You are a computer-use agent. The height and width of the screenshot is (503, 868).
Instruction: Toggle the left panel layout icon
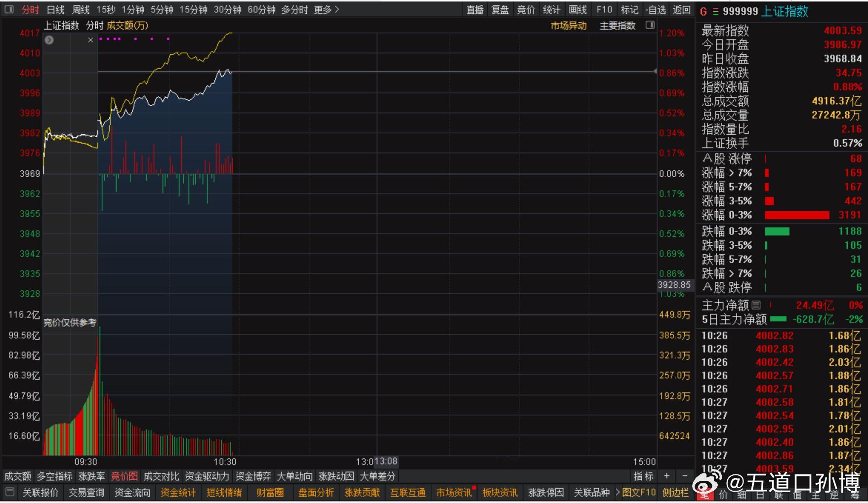pyautogui.click(x=9, y=9)
